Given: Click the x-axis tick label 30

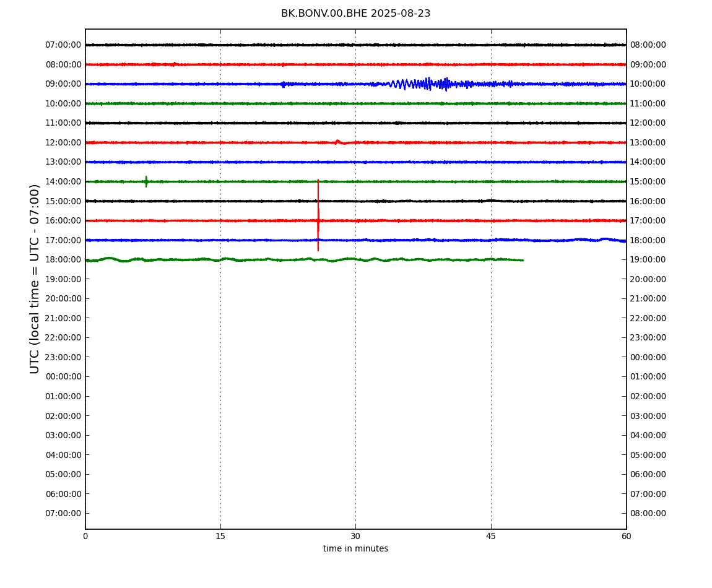Looking at the screenshot, I should (355, 536).
